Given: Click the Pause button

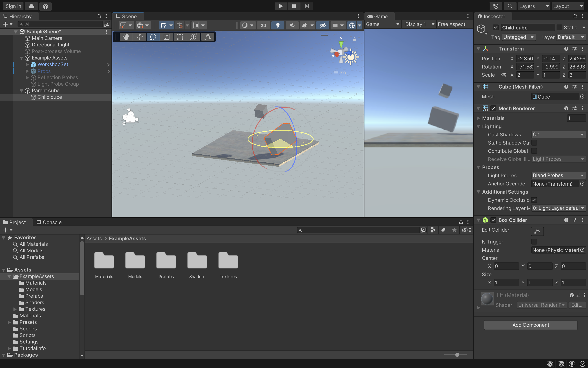Looking at the screenshot, I should [294, 6].
